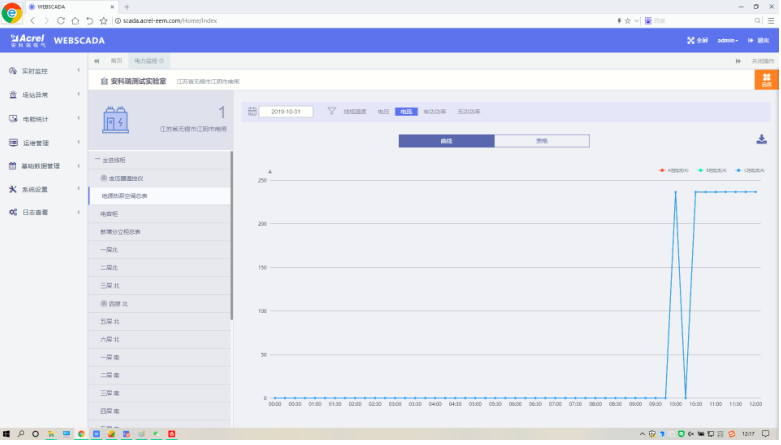Image resolution: width=781 pixels, height=445 pixels.
Task: Click the filter funnel icon
Action: pyautogui.click(x=331, y=112)
